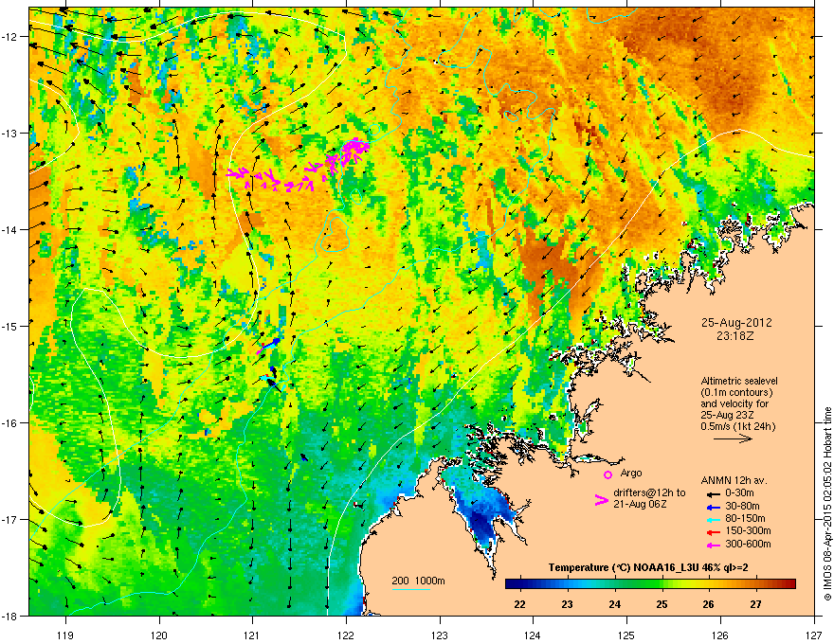Click the 26 colorbar tick label

tap(709, 604)
